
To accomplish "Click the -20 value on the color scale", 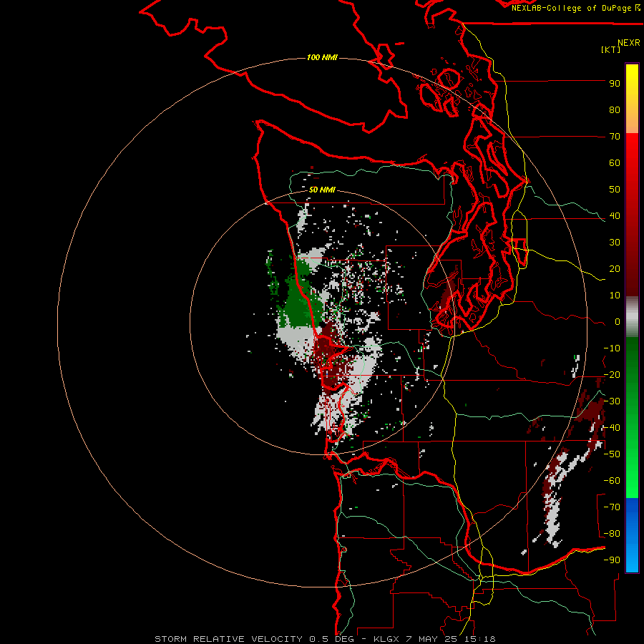I will pyautogui.click(x=612, y=375).
